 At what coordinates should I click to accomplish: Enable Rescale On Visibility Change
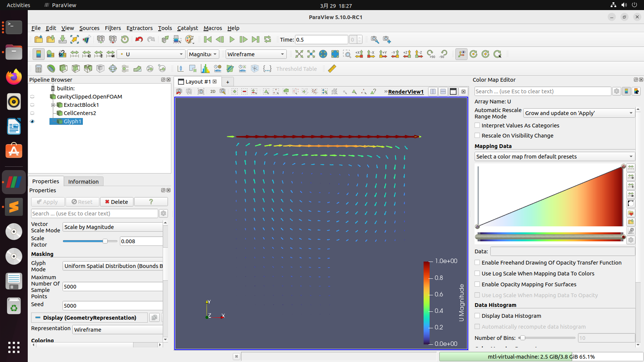click(x=477, y=135)
